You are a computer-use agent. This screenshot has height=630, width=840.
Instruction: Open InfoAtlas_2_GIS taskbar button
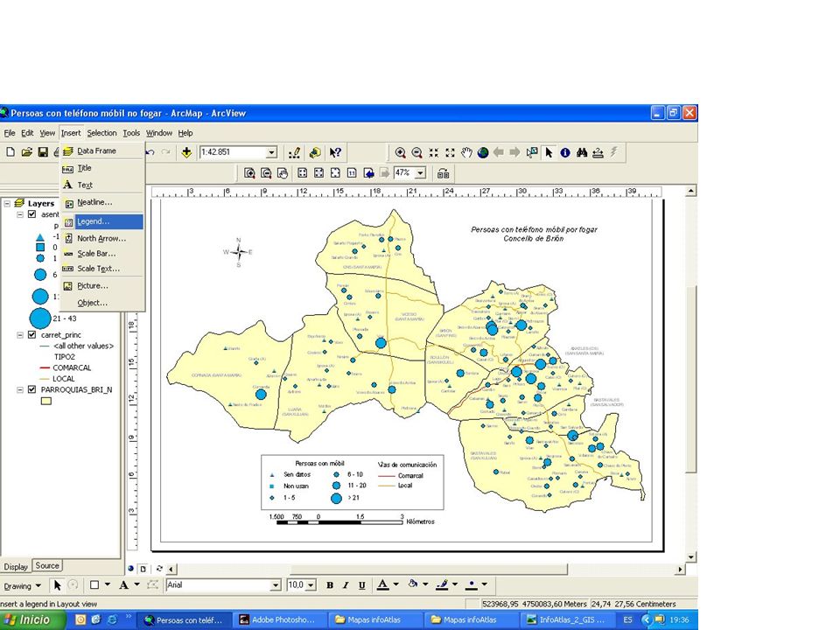click(567, 619)
